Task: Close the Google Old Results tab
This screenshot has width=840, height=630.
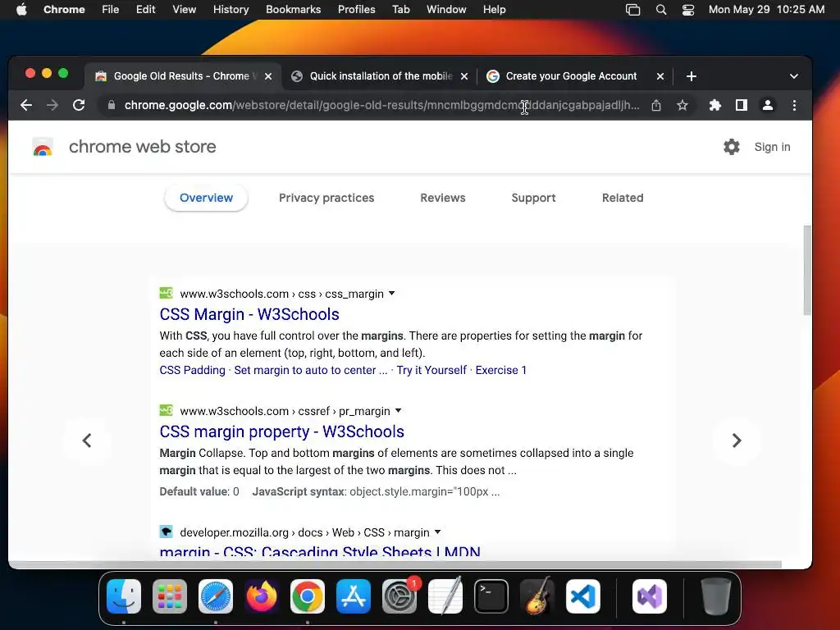Action: click(268, 76)
